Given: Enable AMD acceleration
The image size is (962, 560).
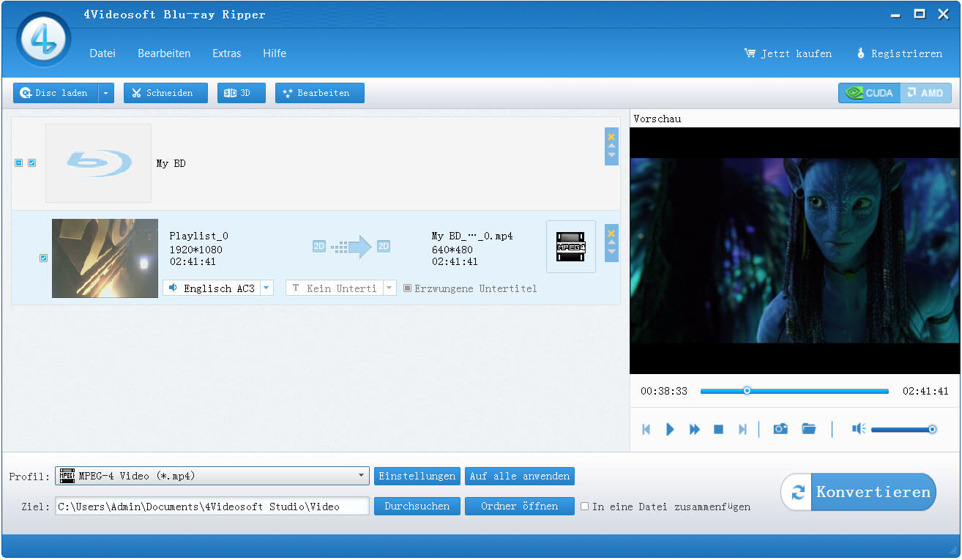Looking at the screenshot, I should 926,93.
